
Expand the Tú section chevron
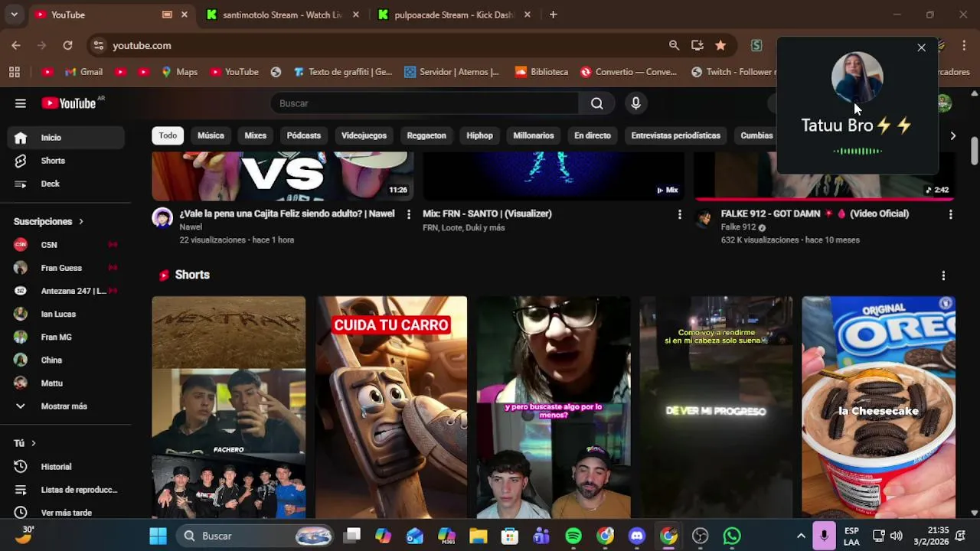point(33,443)
